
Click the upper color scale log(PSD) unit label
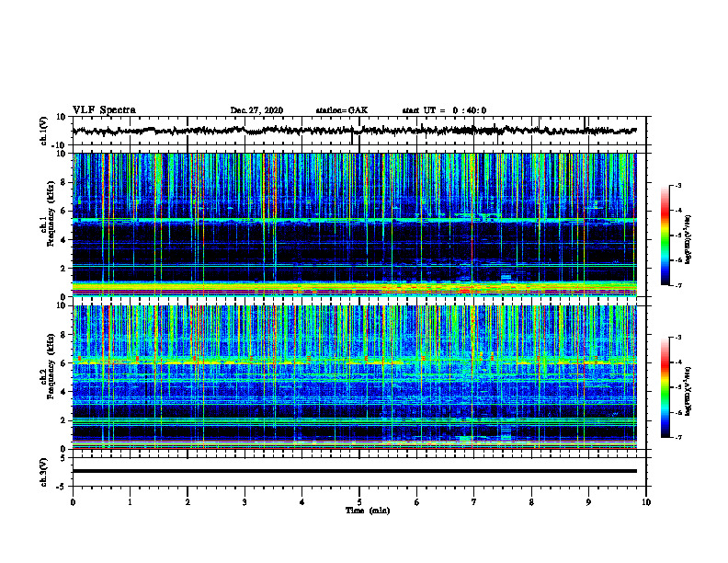point(688,240)
